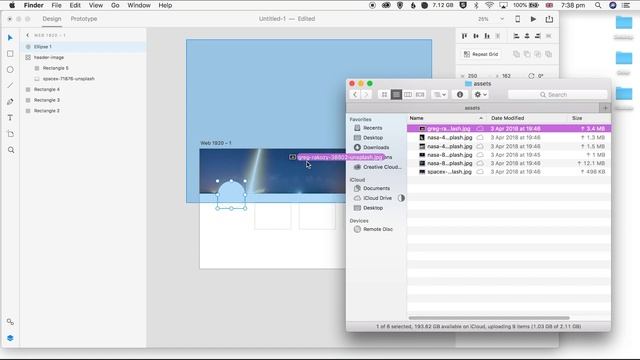Select the Rectangle 5 layer
The height and width of the screenshot is (360, 640).
click(84, 68)
